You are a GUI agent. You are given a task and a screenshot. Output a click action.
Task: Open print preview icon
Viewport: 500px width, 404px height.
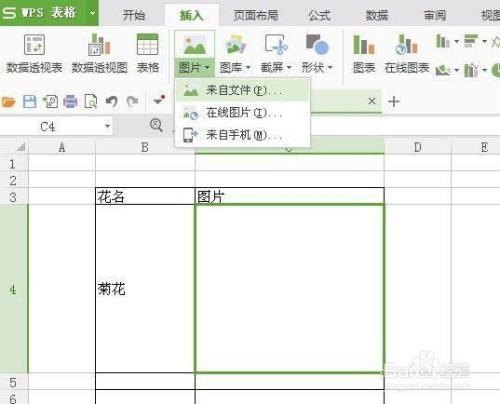click(91, 101)
